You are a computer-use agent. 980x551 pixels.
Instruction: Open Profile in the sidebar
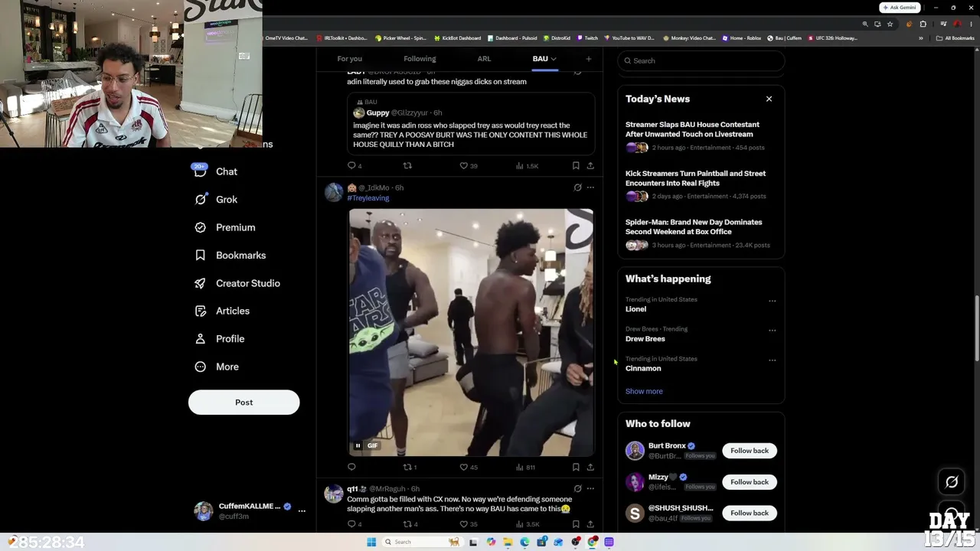[220, 338]
